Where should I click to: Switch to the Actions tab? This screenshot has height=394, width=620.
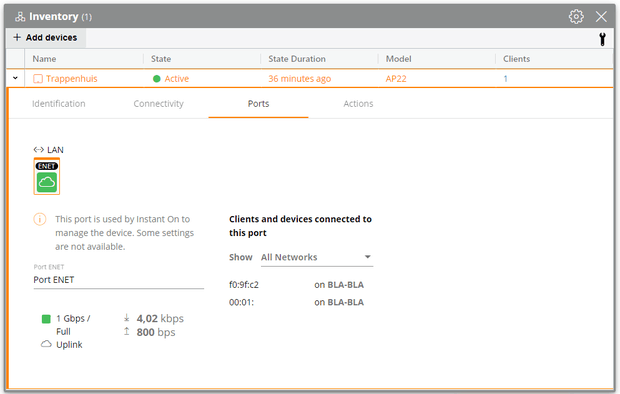358,104
